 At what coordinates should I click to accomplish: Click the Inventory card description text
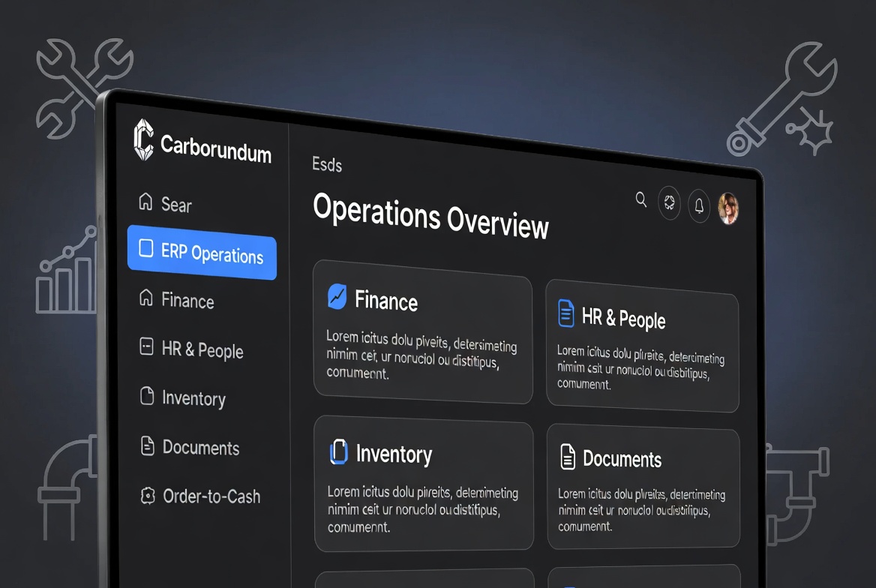click(x=422, y=509)
